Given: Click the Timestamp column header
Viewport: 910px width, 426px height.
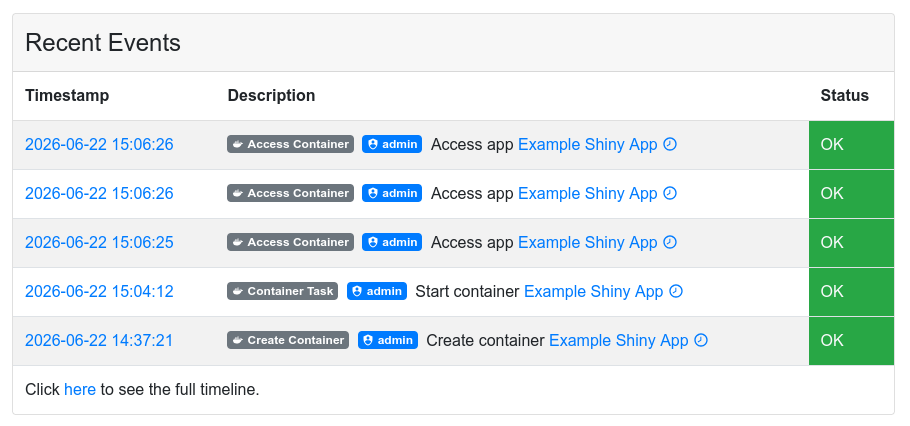Looking at the screenshot, I should (x=67, y=96).
